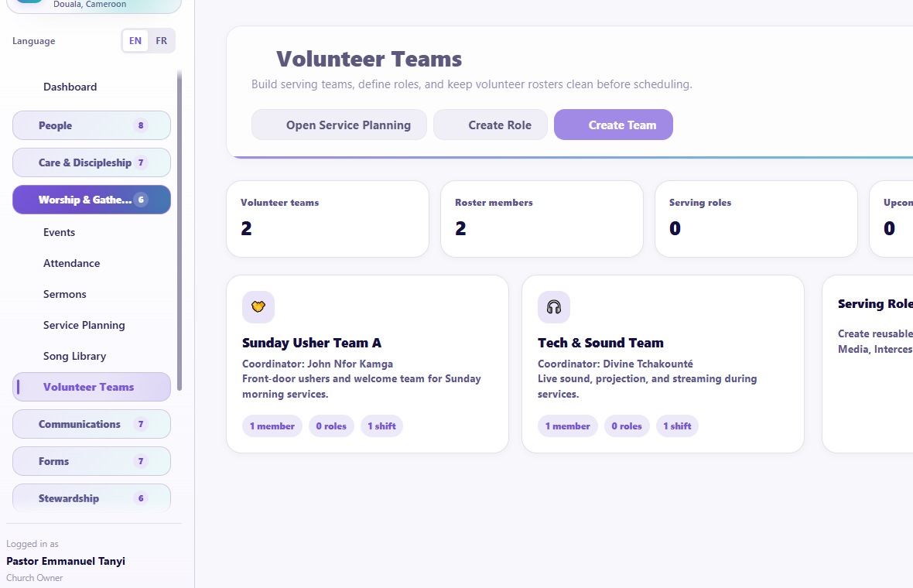
Task: Switch language to EN
Action: 135,41
